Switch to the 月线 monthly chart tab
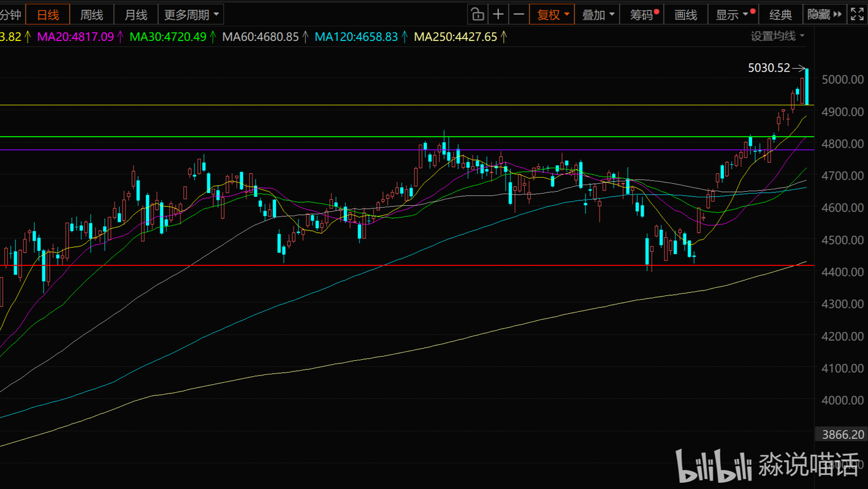Viewport: 868px width, 489px height. (x=136, y=15)
